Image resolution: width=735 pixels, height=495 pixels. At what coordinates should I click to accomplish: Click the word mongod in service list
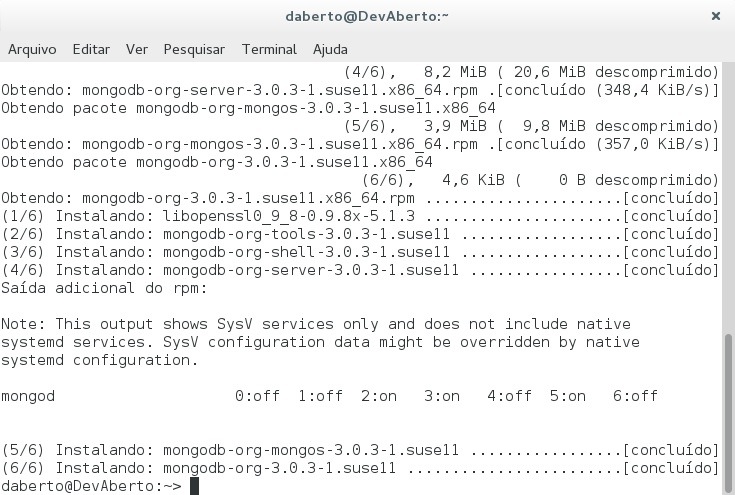tap(28, 396)
